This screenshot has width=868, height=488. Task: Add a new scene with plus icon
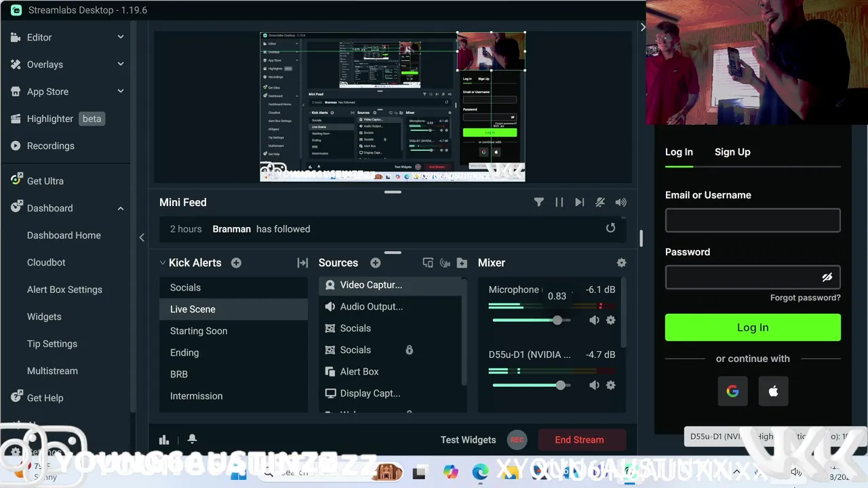click(x=236, y=262)
